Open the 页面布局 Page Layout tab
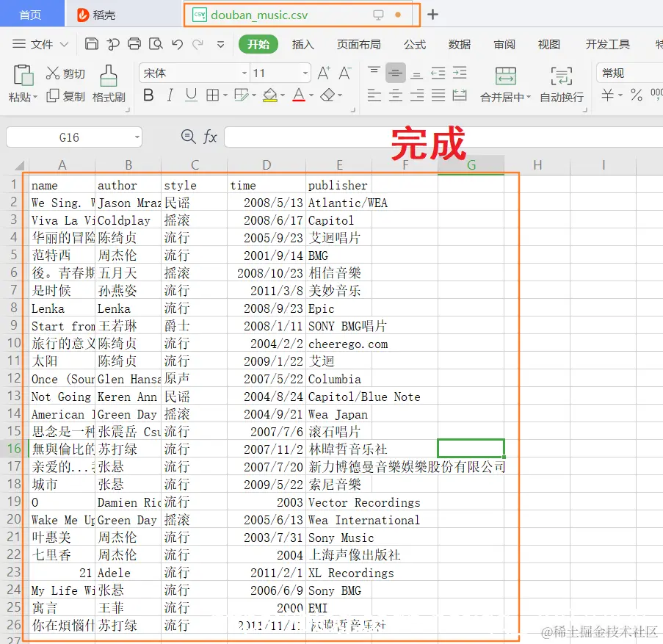Image resolution: width=663 pixels, height=644 pixels. pos(358,44)
